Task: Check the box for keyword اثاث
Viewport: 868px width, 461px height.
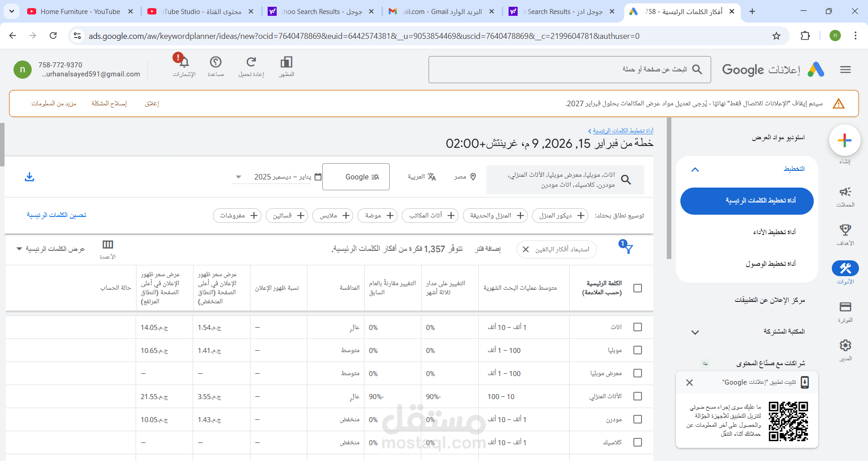Action: (x=637, y=327)
